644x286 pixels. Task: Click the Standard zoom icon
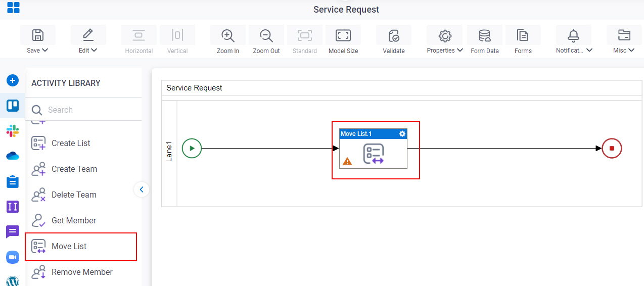tap(305, 35)
